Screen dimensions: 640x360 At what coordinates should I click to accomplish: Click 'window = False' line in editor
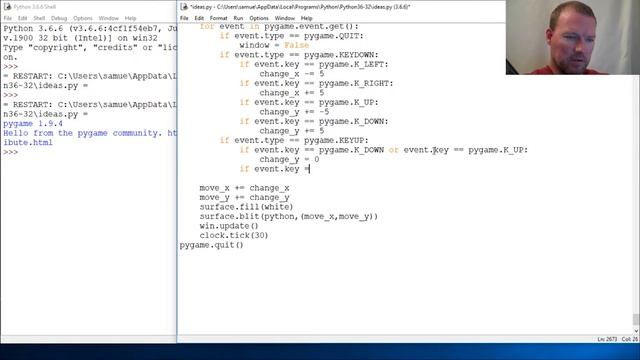(274, 45)
